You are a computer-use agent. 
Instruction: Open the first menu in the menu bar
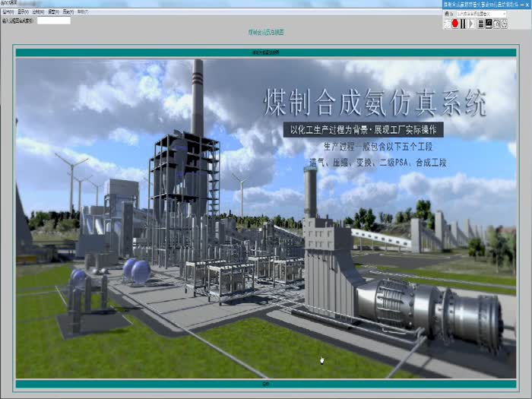pyautogui.click(x=8, y=12)
